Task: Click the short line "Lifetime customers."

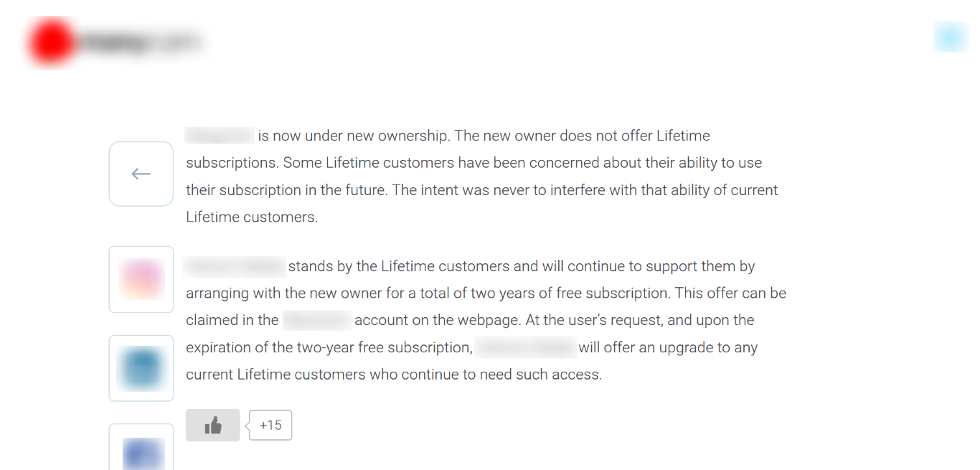Action: 252,217
